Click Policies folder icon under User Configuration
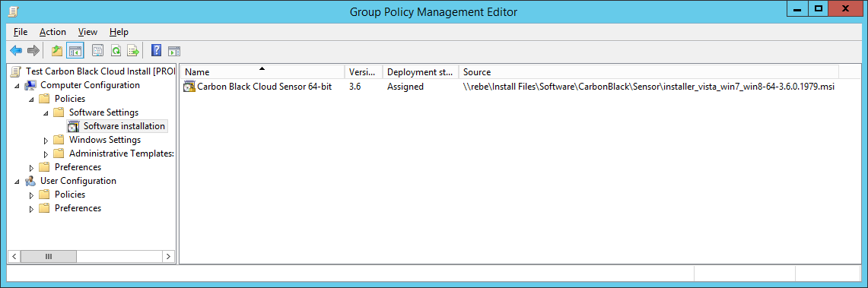The width and height of the screenshot is (868, 288). [x=45, y=195]
